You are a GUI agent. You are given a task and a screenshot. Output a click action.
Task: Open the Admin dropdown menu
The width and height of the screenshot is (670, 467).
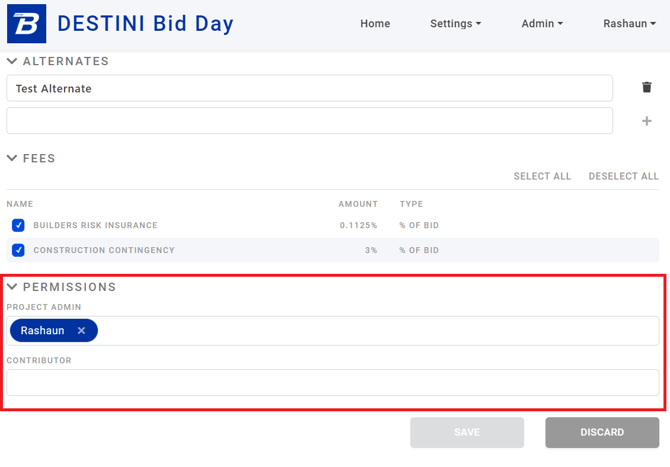click(x=542, y=23)
